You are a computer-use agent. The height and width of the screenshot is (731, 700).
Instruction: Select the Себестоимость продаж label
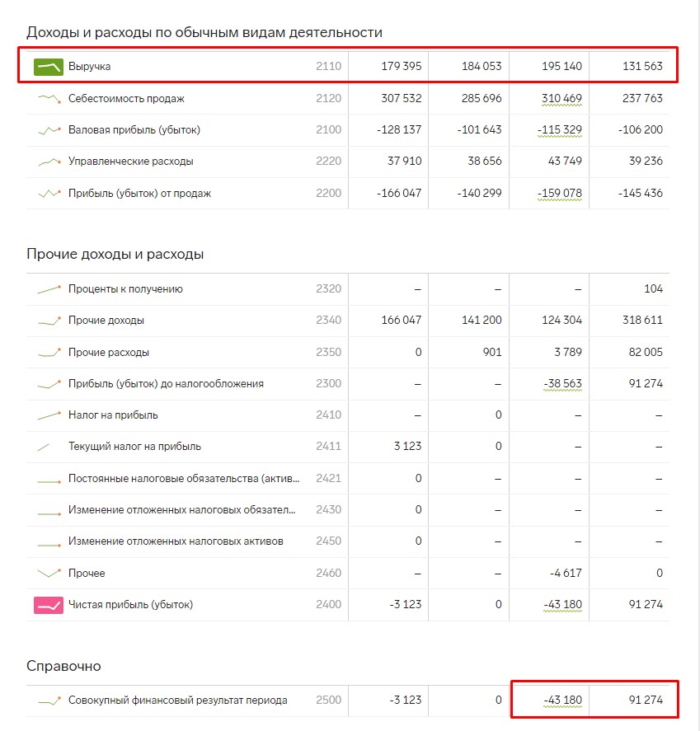click(x=126, y=98)
